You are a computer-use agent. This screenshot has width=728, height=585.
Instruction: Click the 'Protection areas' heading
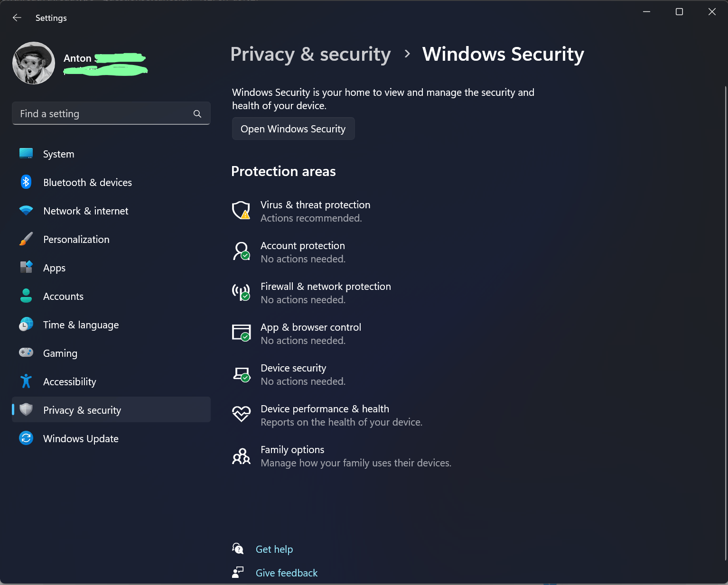[283, 171]
